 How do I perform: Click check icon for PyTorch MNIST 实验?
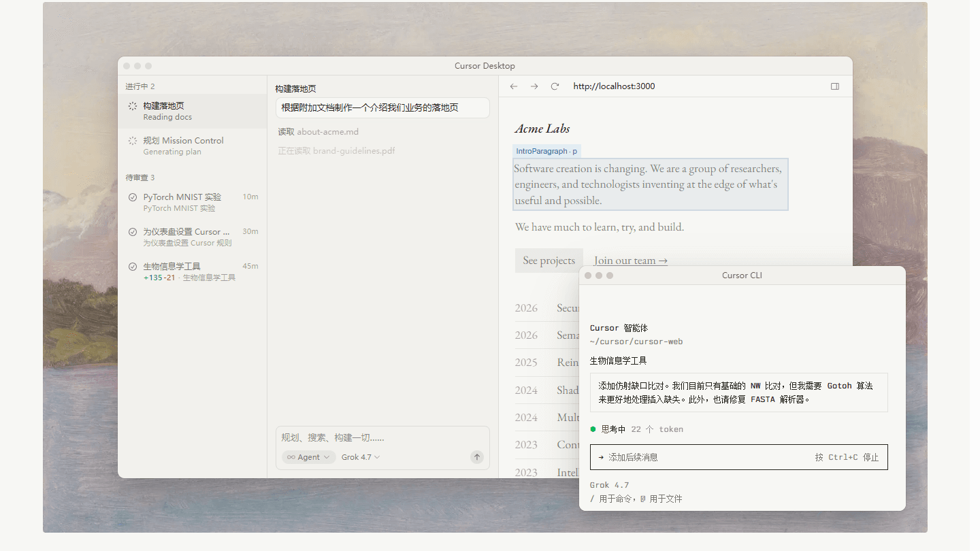coord(133,197)
